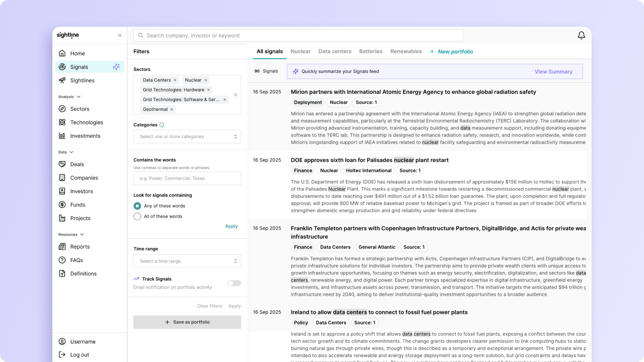Click the Projects icon in sidebar
The image size is (644, 362).
tap(62, 218)
